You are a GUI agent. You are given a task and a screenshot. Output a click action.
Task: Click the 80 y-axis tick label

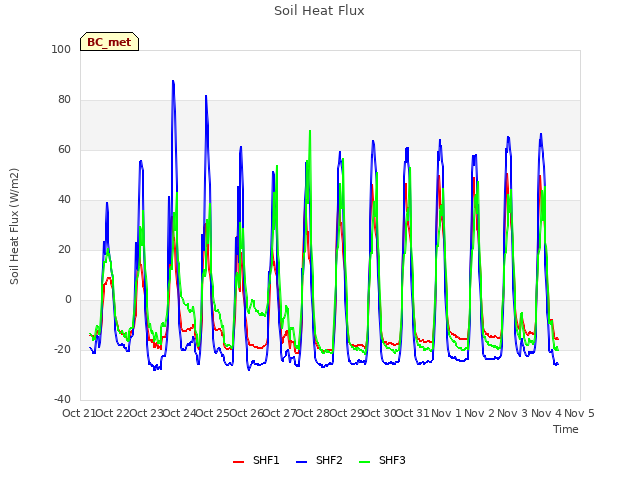(x=64, y=100)
